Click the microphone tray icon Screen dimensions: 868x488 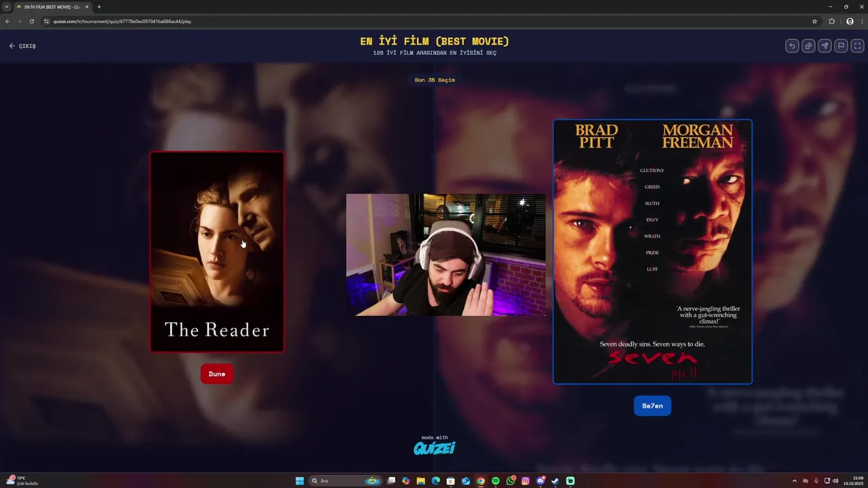click(816, 481)
